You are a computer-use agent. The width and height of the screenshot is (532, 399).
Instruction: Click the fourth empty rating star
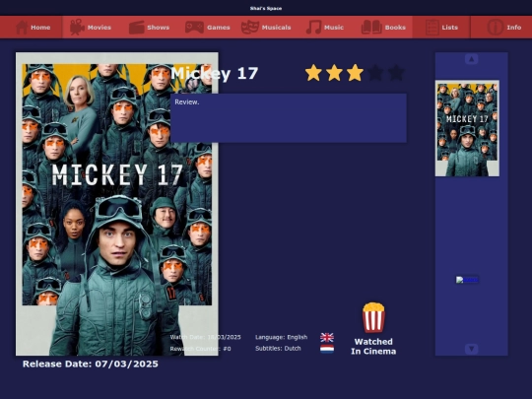(375, 73)
